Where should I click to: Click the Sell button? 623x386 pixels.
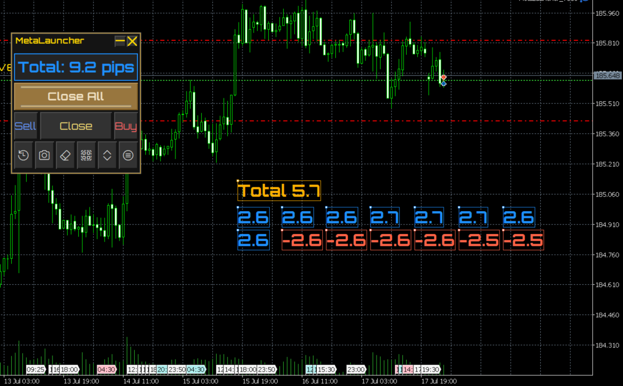coord(25,126)
